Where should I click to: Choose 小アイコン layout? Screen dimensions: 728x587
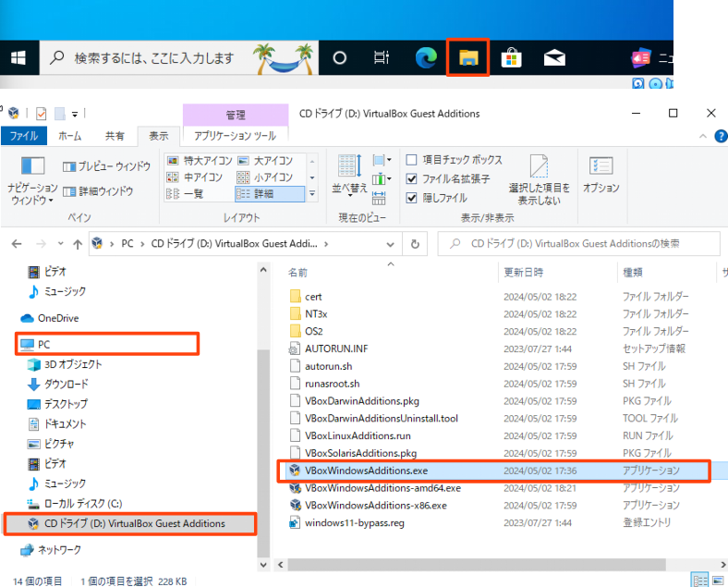[x=264, y=177]
